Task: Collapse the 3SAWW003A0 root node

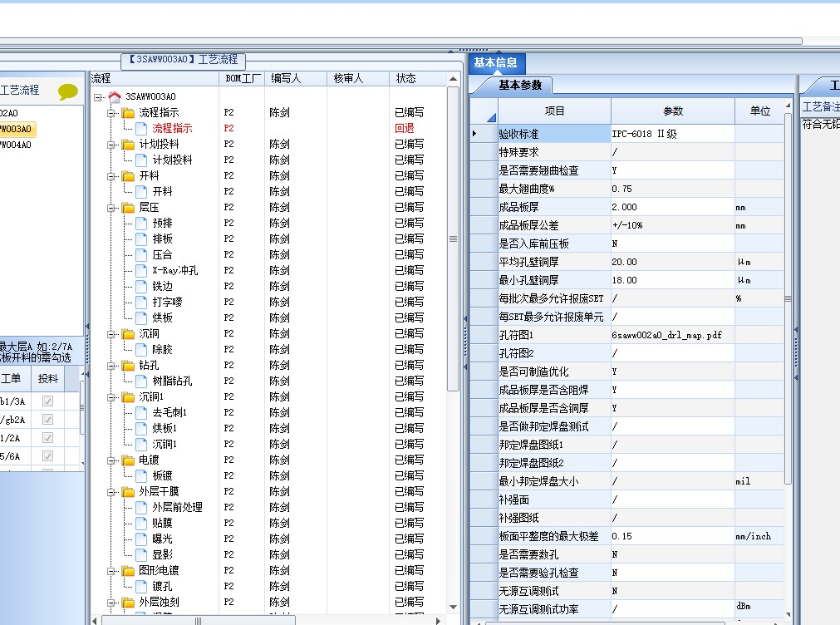Action: point(98,97)
